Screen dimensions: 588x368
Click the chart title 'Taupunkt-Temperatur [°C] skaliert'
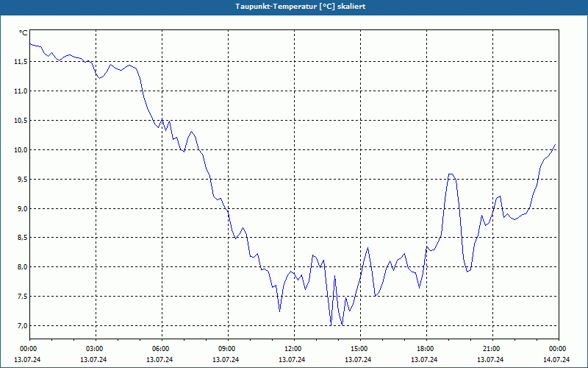[x=301, y=7]
